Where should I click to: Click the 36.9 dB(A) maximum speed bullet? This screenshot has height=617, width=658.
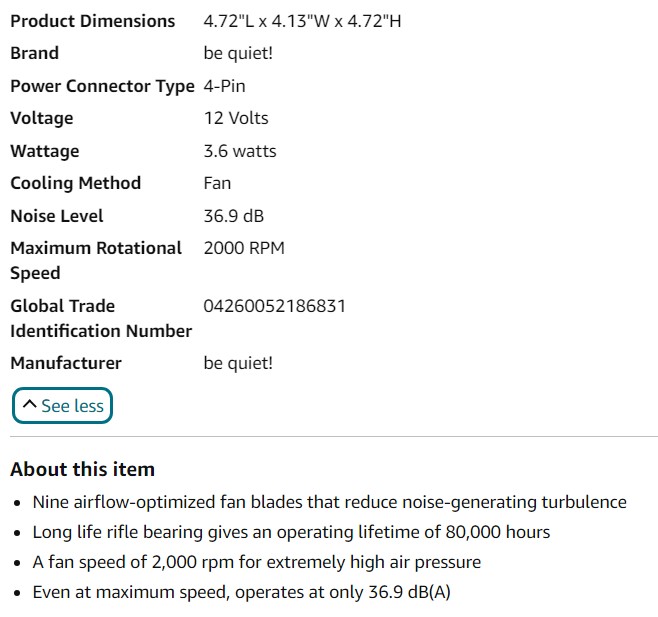pos(241,592)
